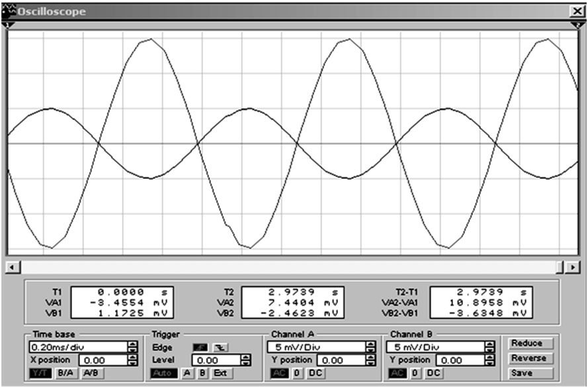This screenshot has width=588, height=388.
Task: Adjust Channel A Y position stepper
Action: click(x=370, y=360)
